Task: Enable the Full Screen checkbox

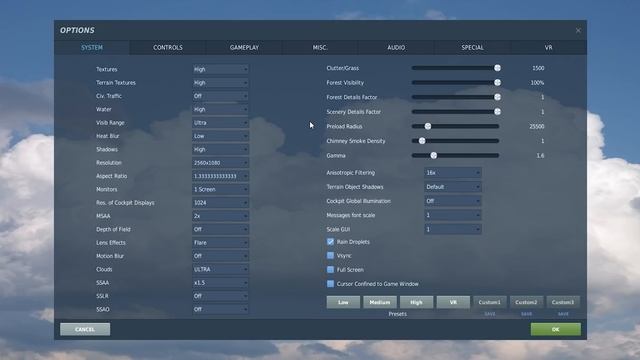Action: click(x=330, y=270)
